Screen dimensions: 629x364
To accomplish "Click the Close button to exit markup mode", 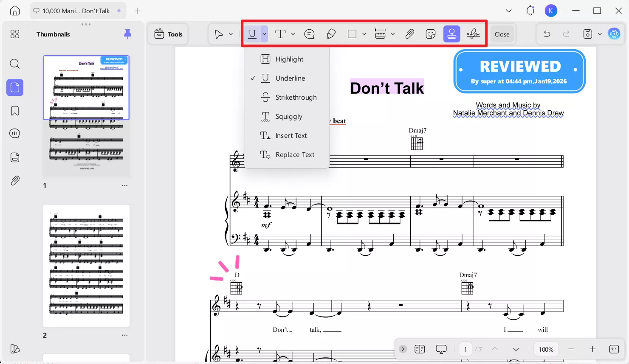I will pos(502,34).
